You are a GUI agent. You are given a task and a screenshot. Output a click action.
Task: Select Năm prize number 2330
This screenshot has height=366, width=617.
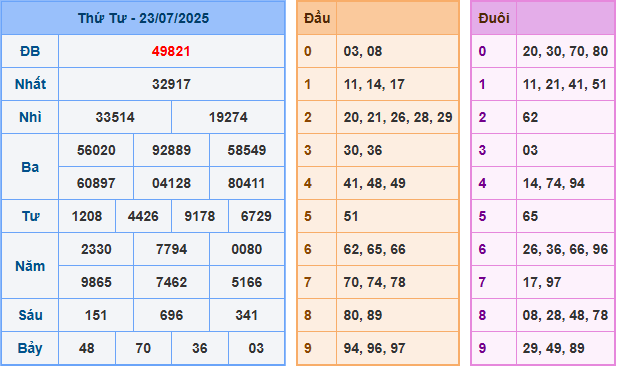[x=96, y=250]
